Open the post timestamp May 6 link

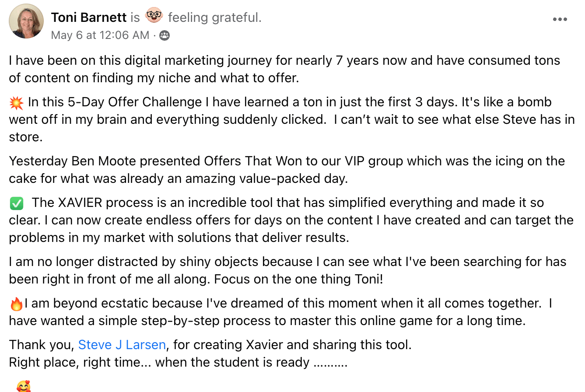100,35
